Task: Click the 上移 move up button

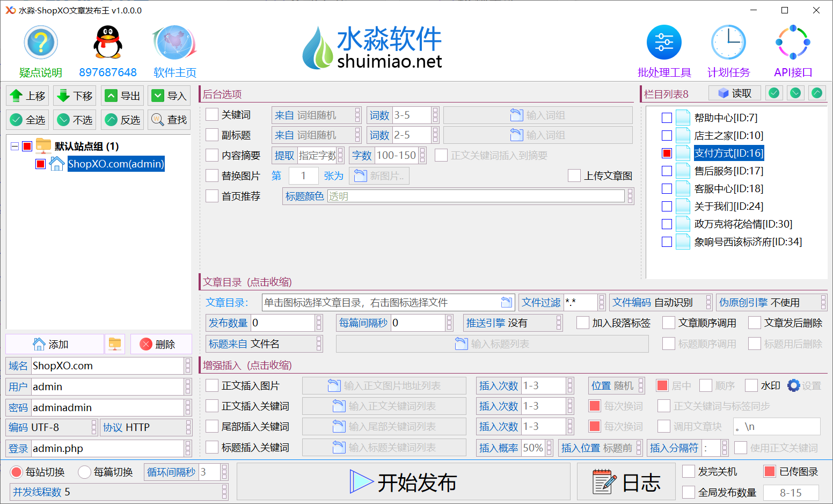Action: click(27, 96)
